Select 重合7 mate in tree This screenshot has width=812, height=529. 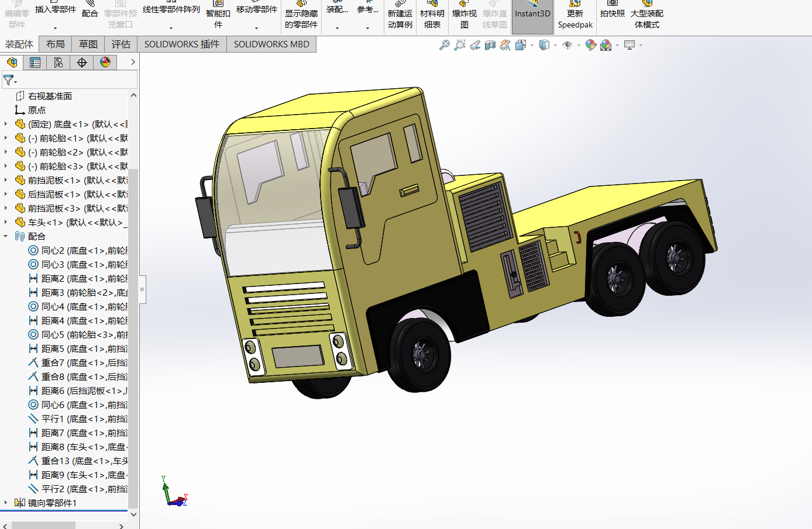click(78, 362)
